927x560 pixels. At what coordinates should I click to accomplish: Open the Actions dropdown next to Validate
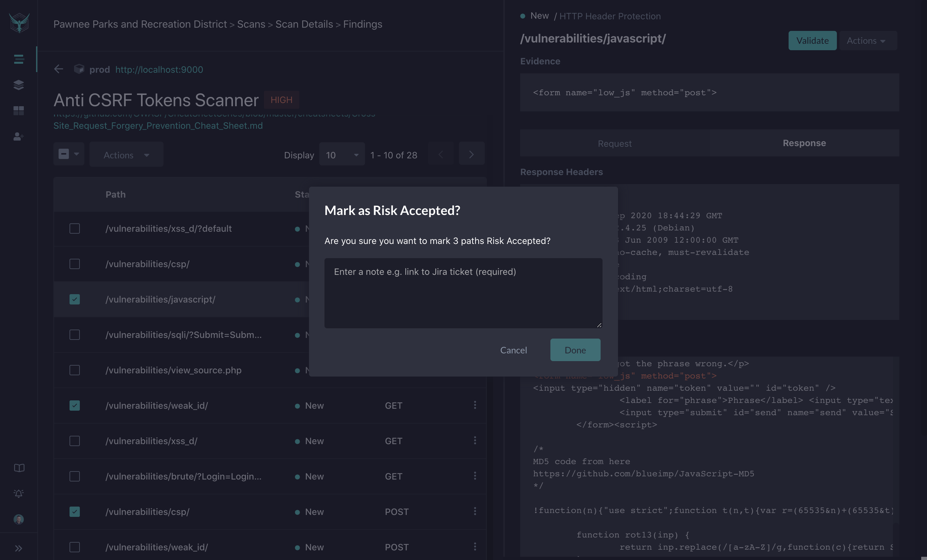point(867,40)
